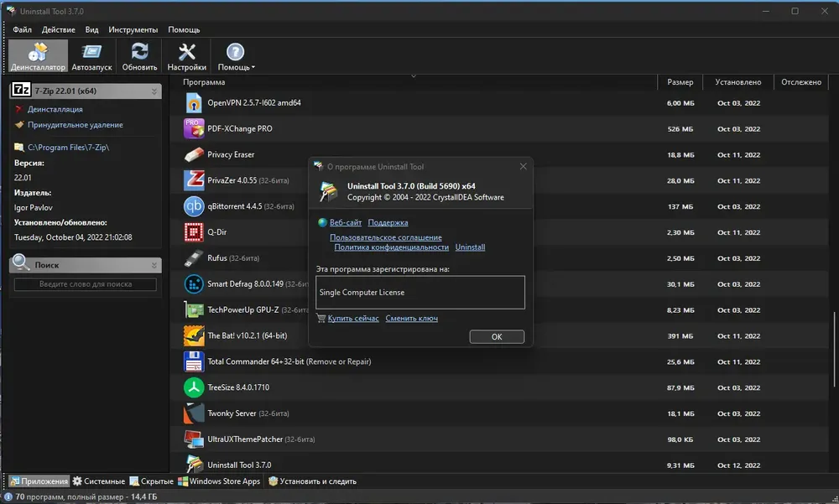Open the Политика конфиденциальности link
This screenshot has height=504, width=839.
392,247
